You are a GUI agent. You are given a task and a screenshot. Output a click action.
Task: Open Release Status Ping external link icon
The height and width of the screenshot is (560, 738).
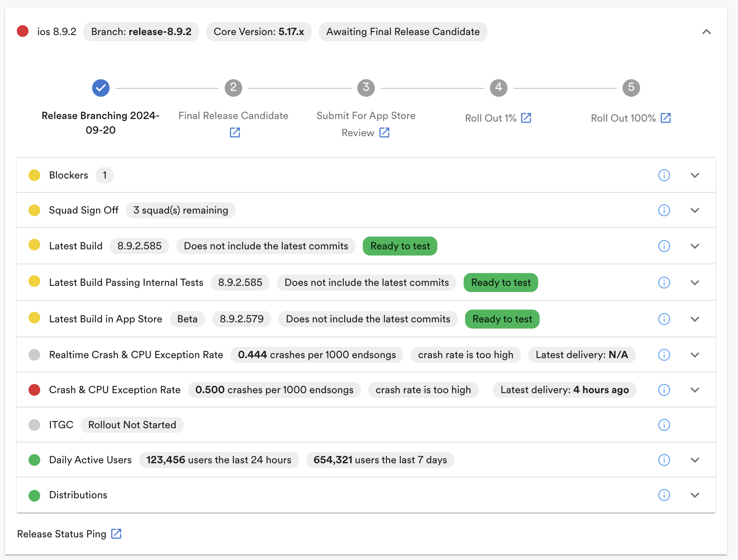pos(116,534)
